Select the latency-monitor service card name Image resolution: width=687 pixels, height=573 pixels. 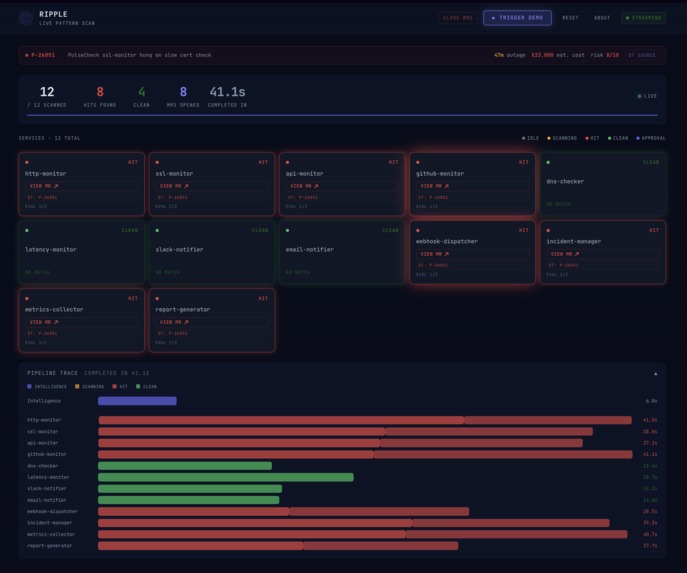point(51,249)
